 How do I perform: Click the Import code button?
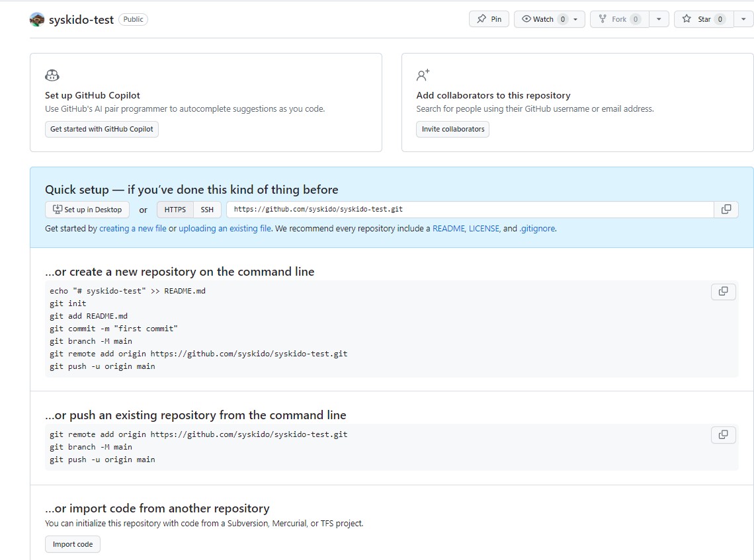pos(73,544)
